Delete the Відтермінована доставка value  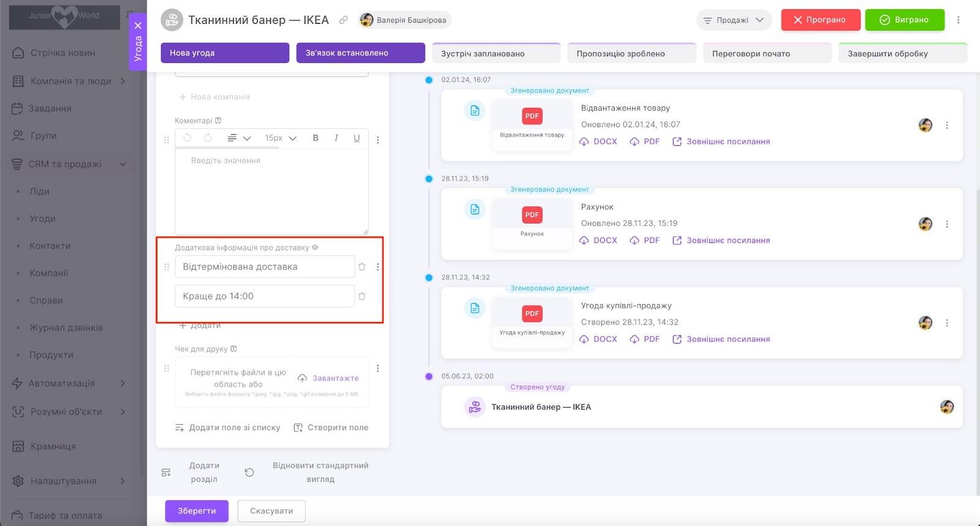362,266
